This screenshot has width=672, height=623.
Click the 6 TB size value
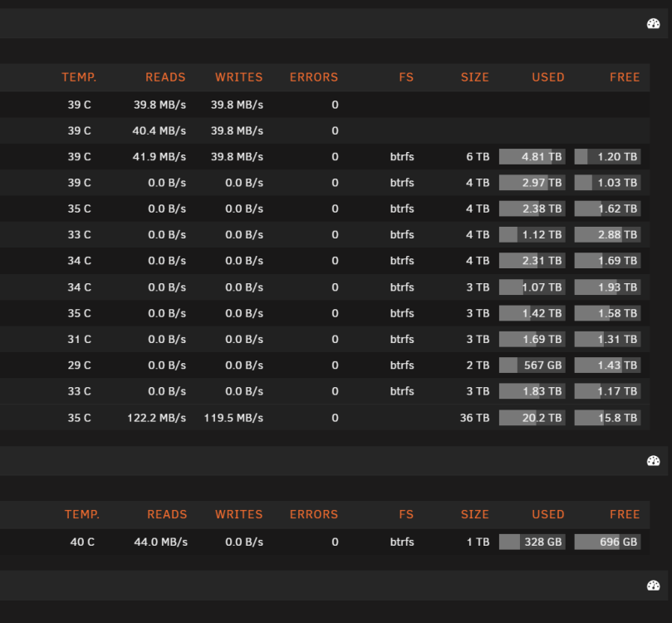pos(478,157)
